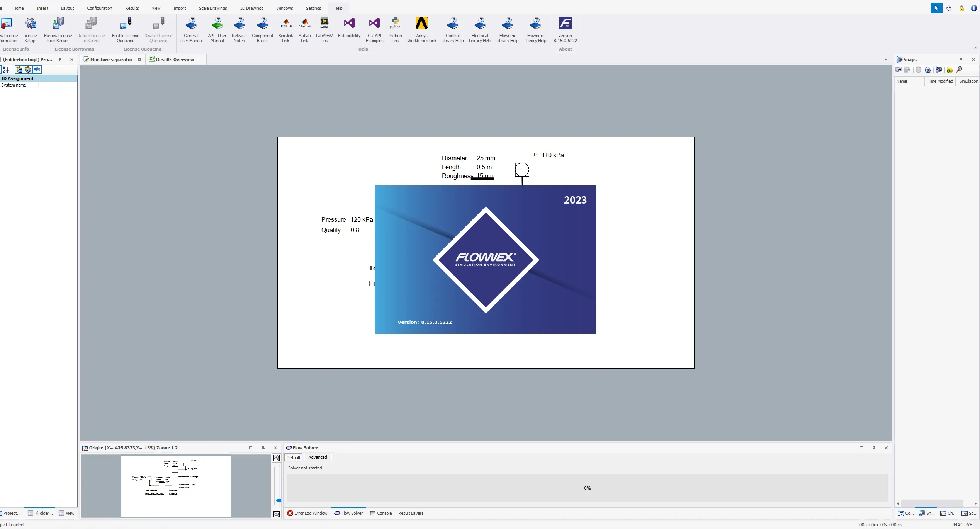Open the Python Link help
The width and height of the screenshot is (980, 529).
click(395, 30)
